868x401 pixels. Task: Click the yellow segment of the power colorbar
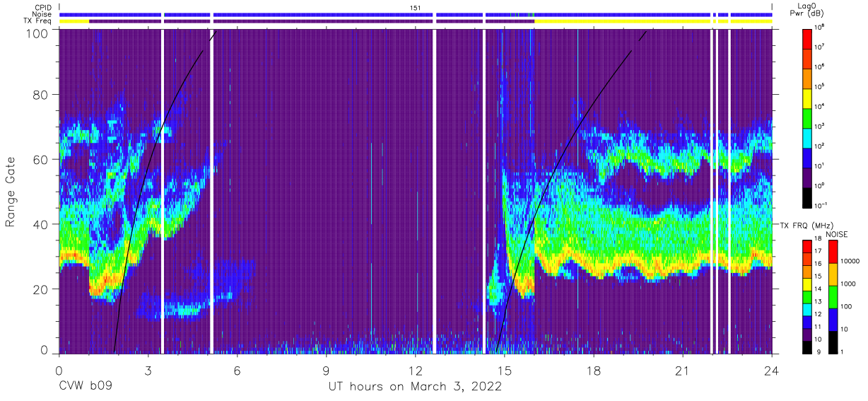[807, 98]
